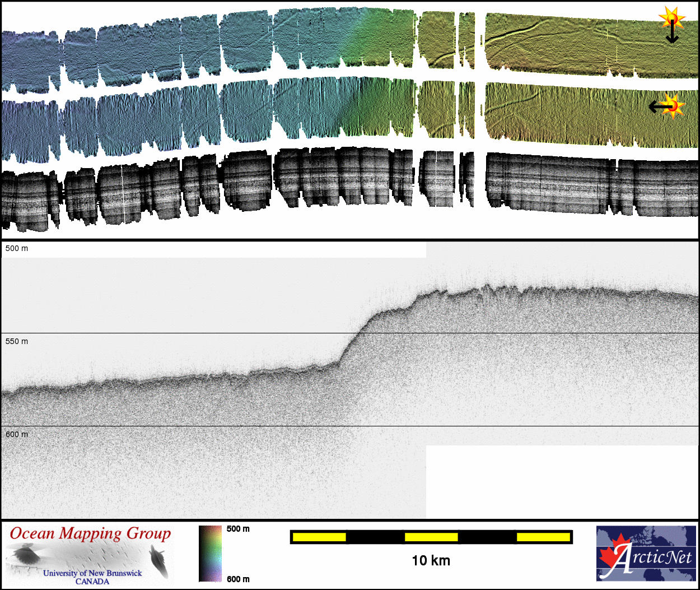Click the CANADA text under the logo
The height and width of the screenshot is (590, 700).
click(x=92, y=582)
